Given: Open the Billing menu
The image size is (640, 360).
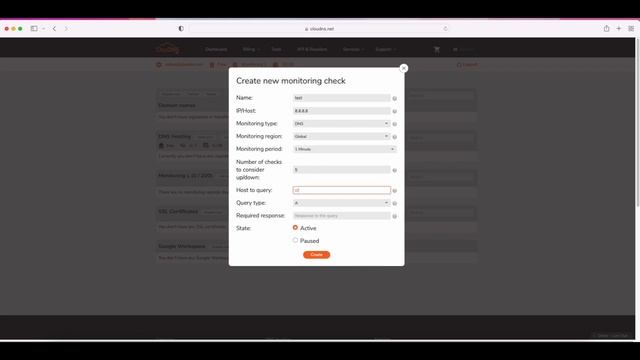Looking at the screenshot, I should click(250, 49).
